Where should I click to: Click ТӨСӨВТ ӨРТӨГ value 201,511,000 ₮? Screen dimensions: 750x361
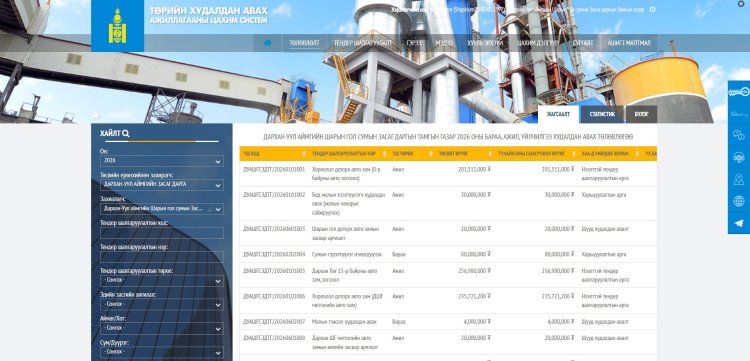coord(474,169)
